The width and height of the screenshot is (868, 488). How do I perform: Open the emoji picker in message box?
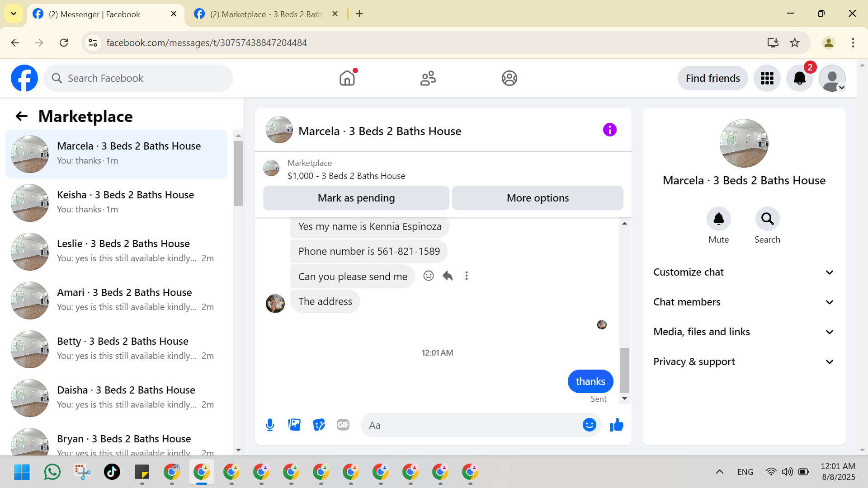[x=589, y=425]
